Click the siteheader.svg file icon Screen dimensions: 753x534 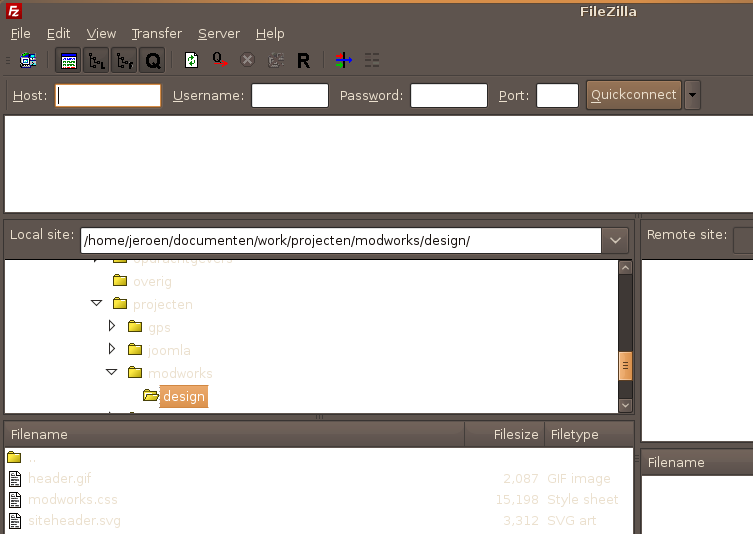click(15, 521)
